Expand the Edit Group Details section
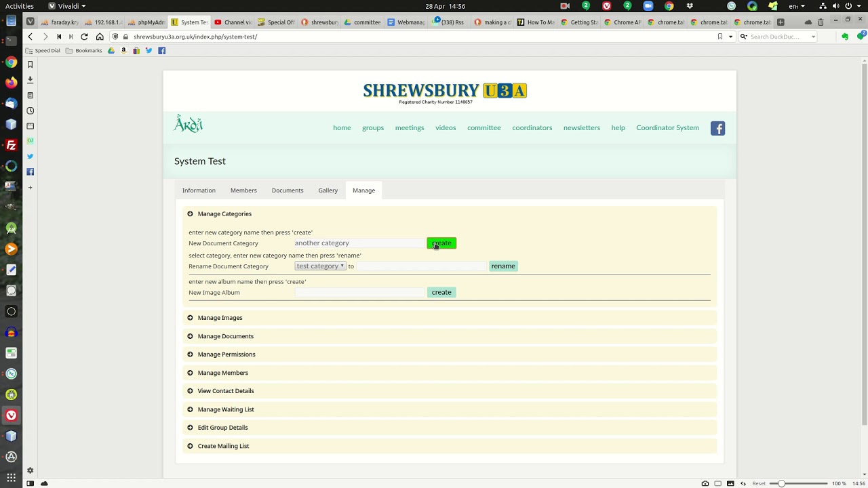The width and height of the screenshot is (868, 488). [x=450, y=428]
